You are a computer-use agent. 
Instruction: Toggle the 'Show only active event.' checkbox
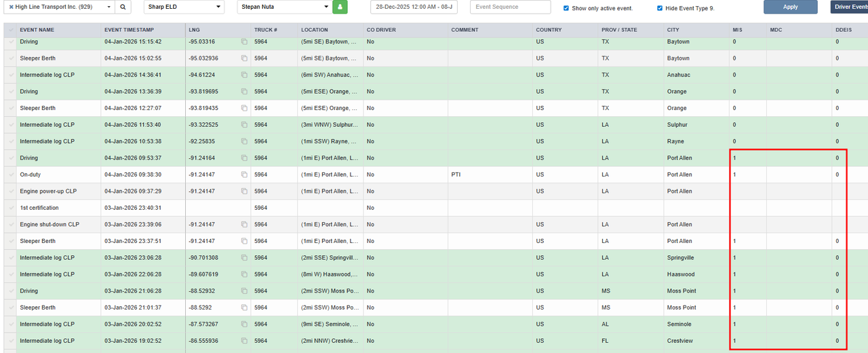(x=566, y=8)
